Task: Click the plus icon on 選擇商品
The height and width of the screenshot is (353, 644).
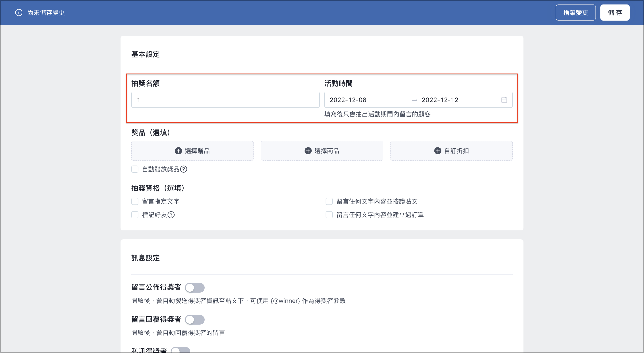Action: click(308, 151)
